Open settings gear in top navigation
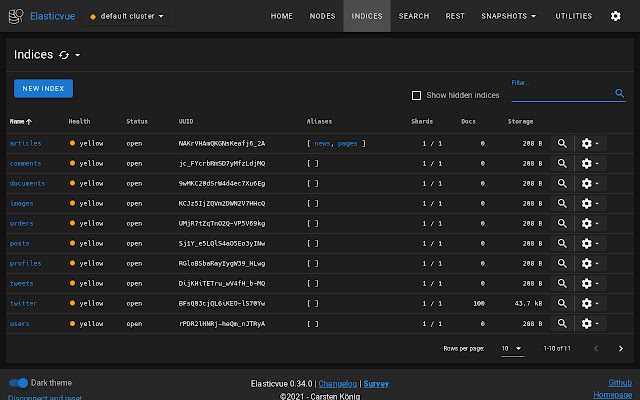 coord(615,16)
